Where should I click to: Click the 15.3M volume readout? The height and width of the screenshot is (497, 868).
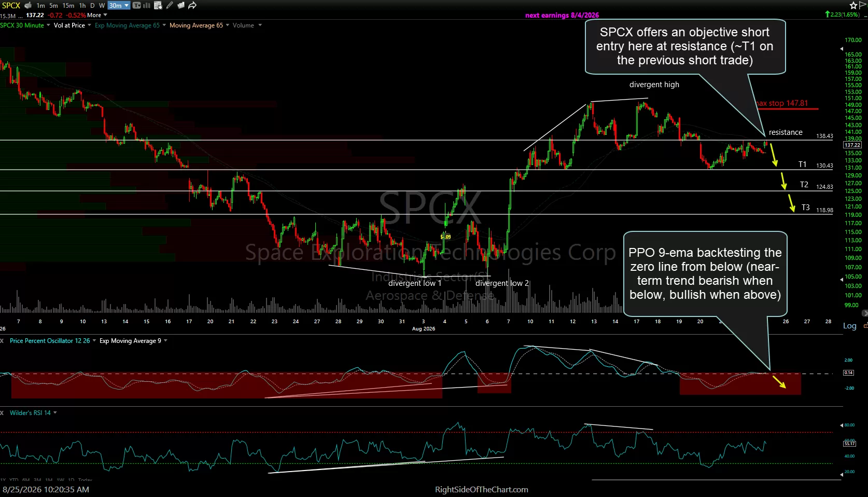click(8, 16)
